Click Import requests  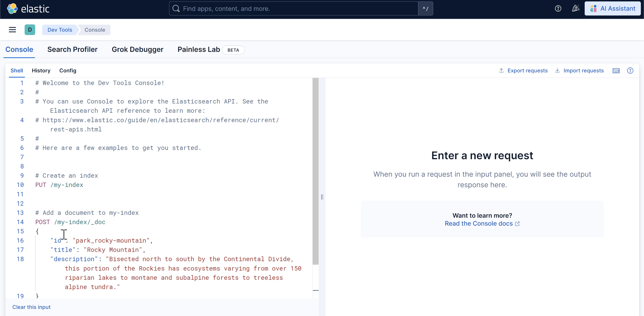point(579,71)
